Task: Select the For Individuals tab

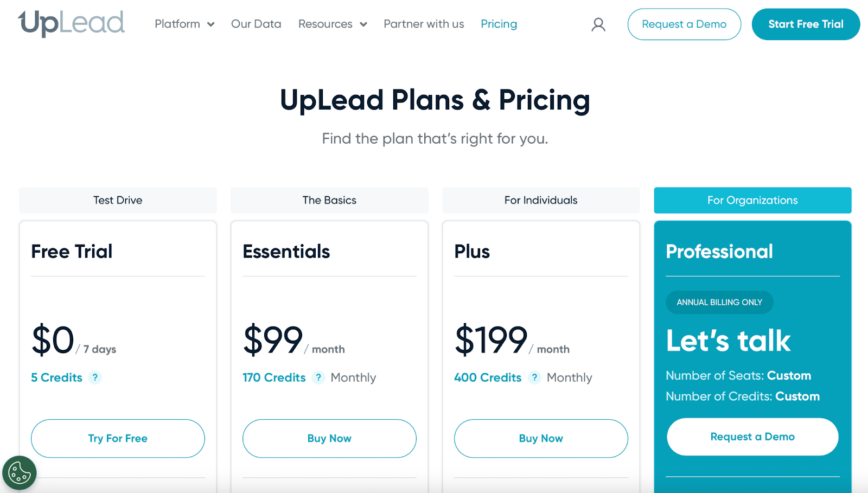Action: tap(540, 200)
